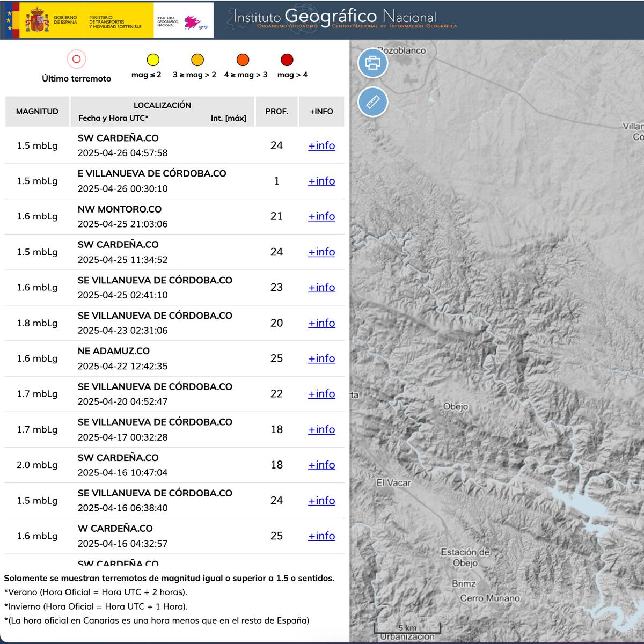Click the Instituto Geográfico Nacional header title
644x644 pixels.
pos(334,17)
